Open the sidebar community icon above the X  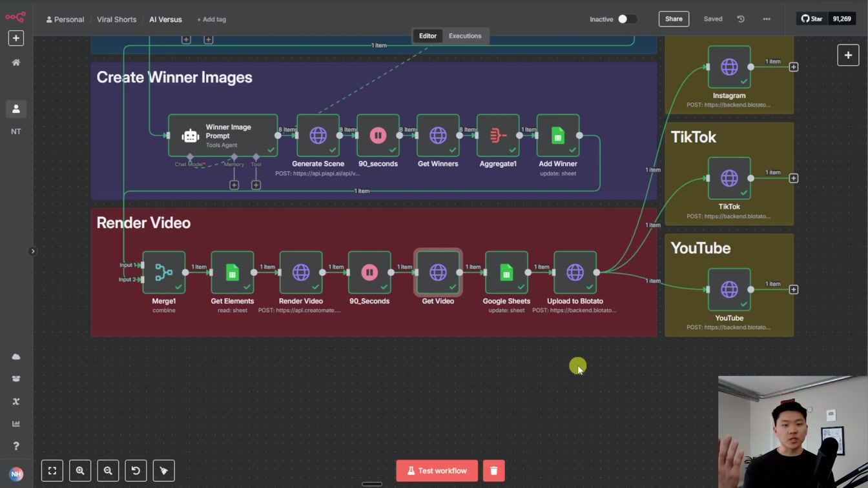(16, 379)
